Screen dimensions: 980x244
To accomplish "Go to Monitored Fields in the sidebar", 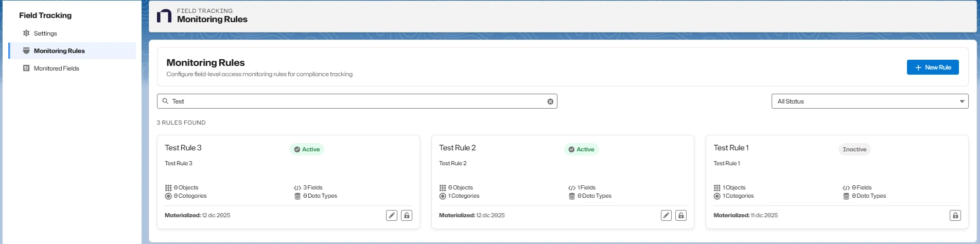I will pyautogui.click(x=56, y=68).
